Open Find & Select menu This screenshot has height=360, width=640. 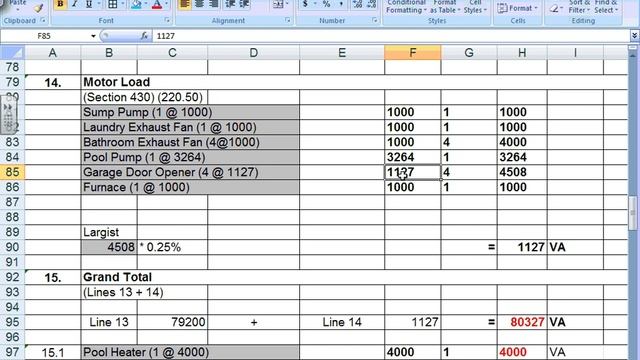point(606,7)
